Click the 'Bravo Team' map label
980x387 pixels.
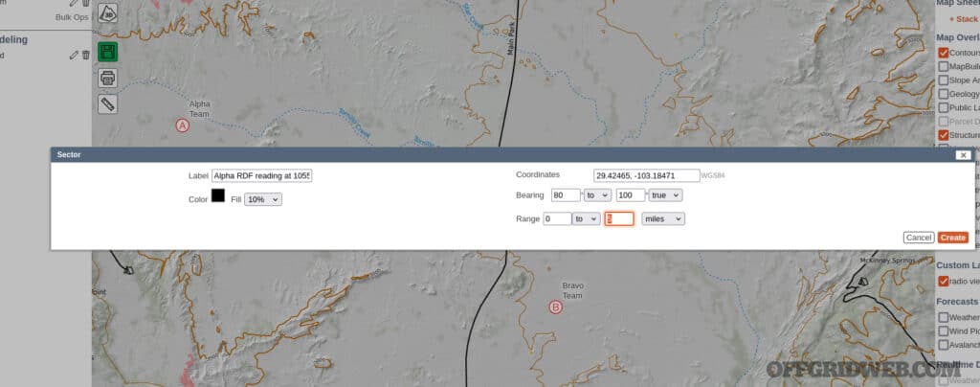pos(572,290)
